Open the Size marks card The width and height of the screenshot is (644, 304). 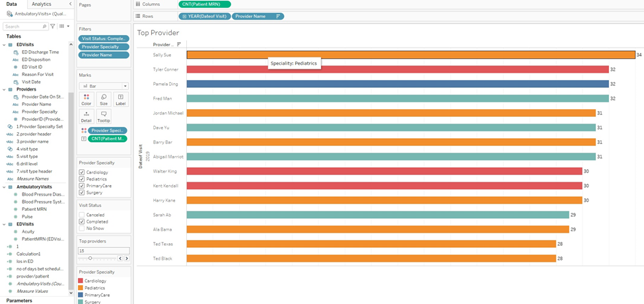[104, 99]
